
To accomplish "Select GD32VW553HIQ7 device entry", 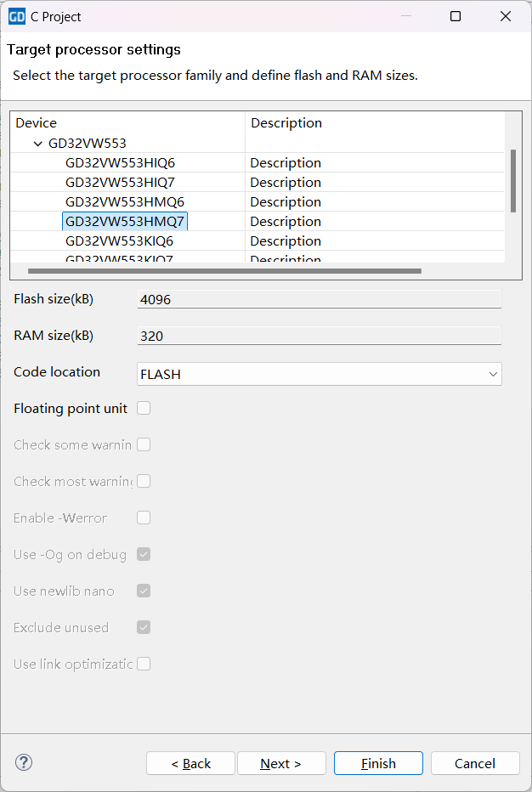I will coord(120,182).
